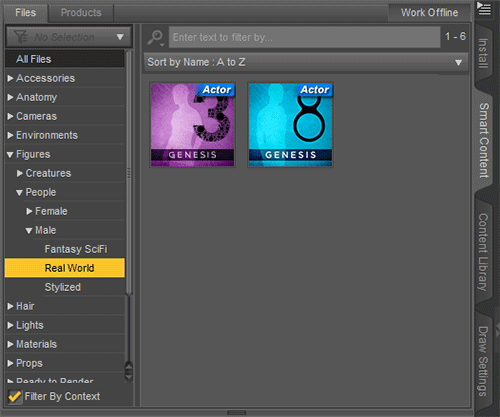Click the search magnifier icon
This screenshot has height=417, width=500.
155,38
